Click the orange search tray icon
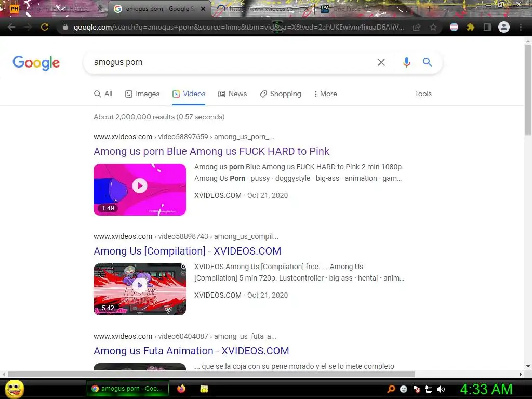 point(391,389)
